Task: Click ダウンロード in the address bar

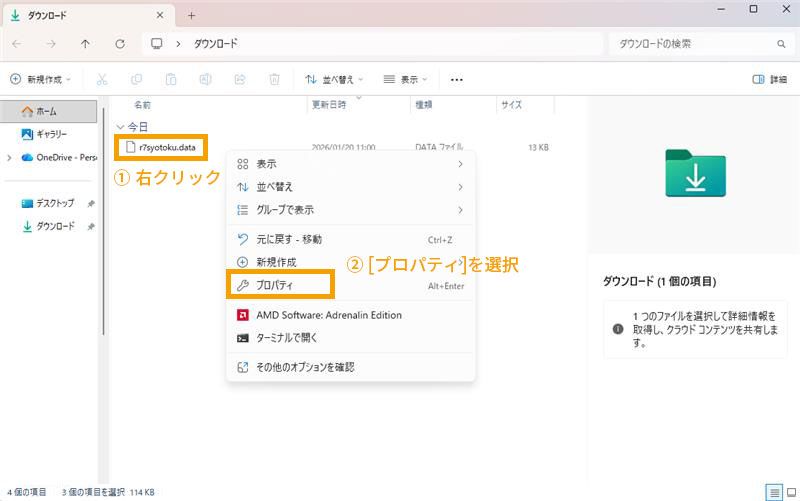Action: (216, 44)
